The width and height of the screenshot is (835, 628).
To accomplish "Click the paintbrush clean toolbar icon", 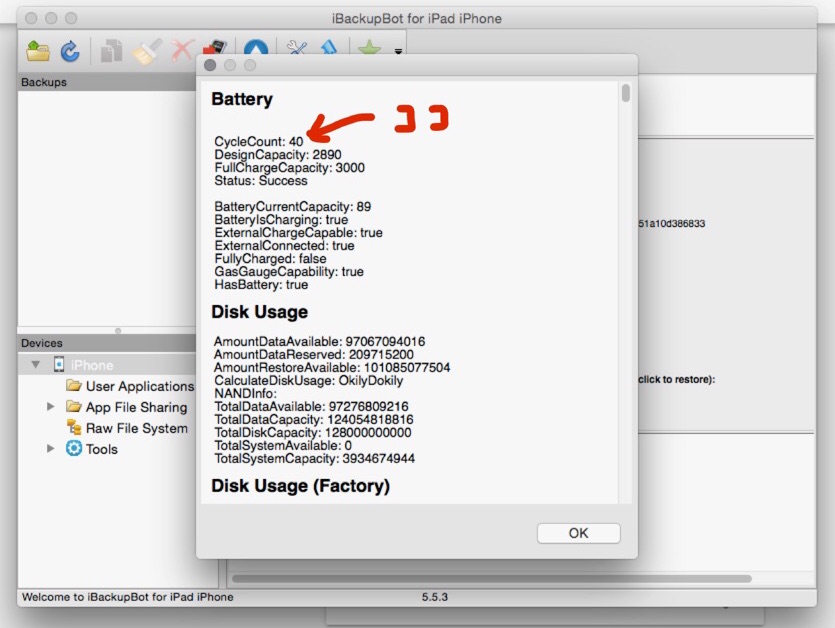I will pos(147,52).
